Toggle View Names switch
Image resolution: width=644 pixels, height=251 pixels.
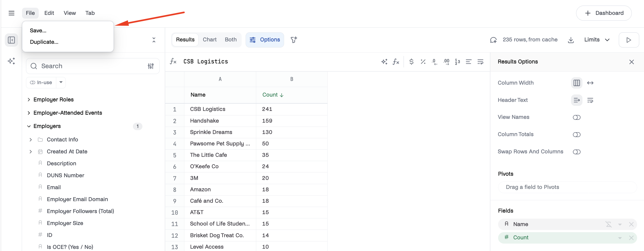pyautogui.click(x=577, y=117)
